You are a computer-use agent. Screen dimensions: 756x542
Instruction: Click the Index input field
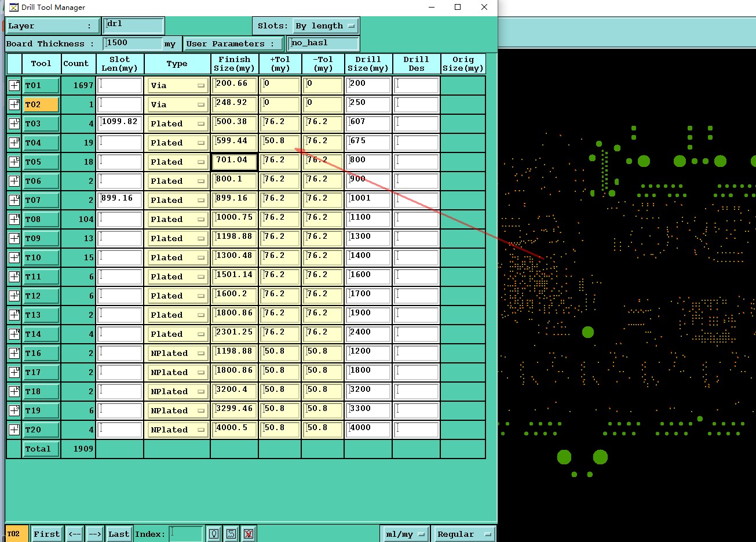coord(185,534)
